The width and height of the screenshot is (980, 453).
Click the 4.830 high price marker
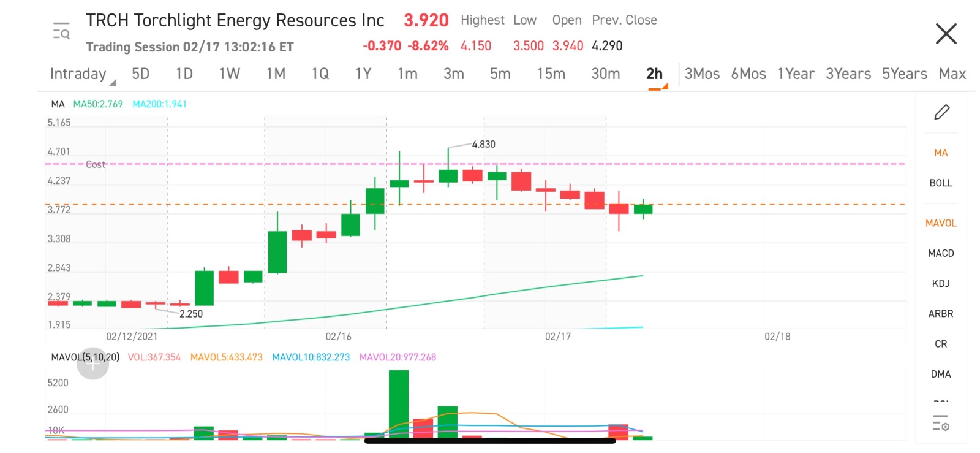coord(483,144)
